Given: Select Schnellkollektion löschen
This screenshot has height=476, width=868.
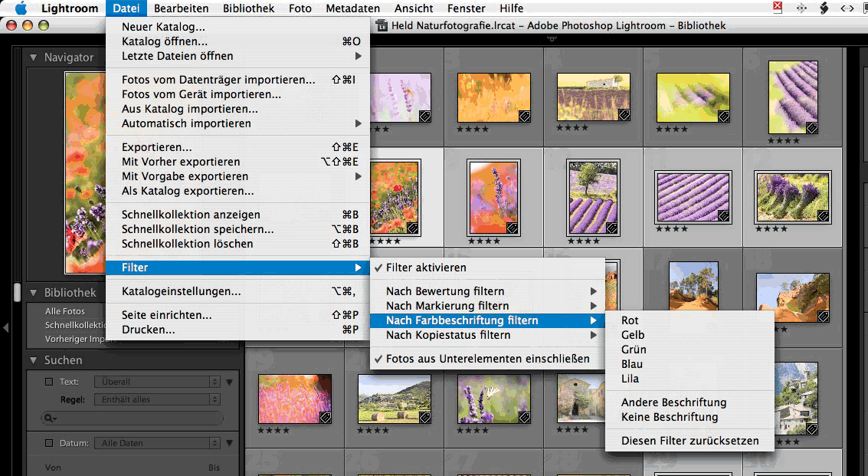Looking at the screenshot, I should click(x=237, y=244).
